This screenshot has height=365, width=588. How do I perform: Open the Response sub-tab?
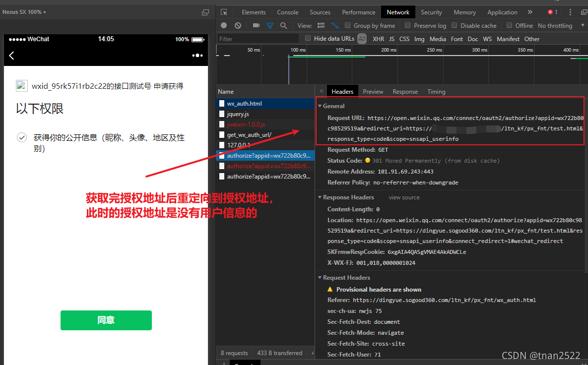pyautogui.click(x=405, y=91)
